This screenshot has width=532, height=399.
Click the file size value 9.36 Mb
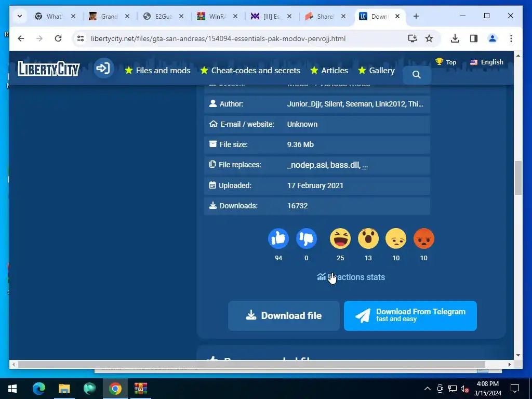click(x=300, y=144)
